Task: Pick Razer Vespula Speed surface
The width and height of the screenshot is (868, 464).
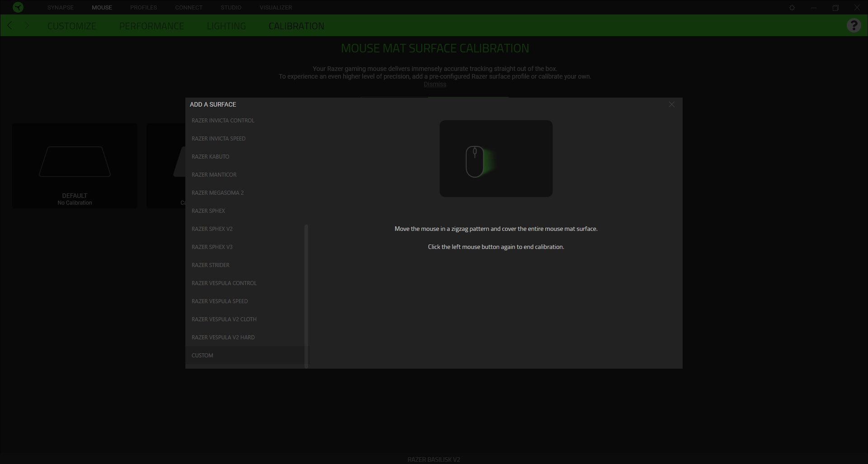Action: click(x=245, y=301)
